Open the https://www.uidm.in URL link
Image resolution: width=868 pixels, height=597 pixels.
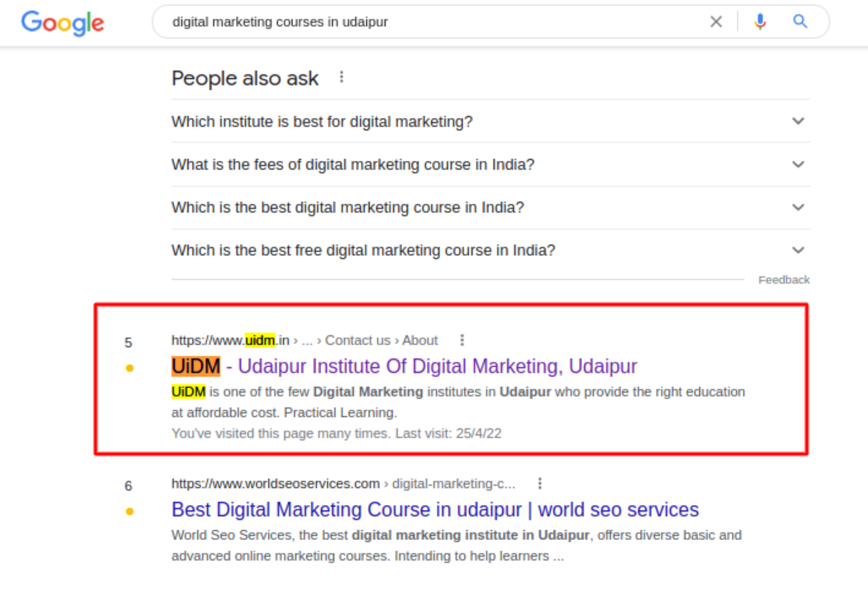(x=229, y=340)
